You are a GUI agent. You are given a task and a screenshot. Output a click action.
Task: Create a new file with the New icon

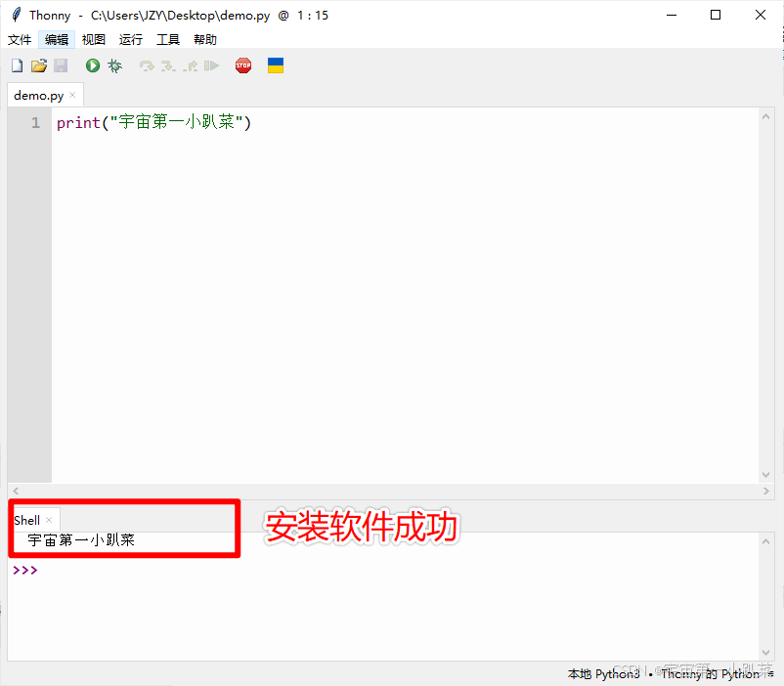tap(16, 64)
